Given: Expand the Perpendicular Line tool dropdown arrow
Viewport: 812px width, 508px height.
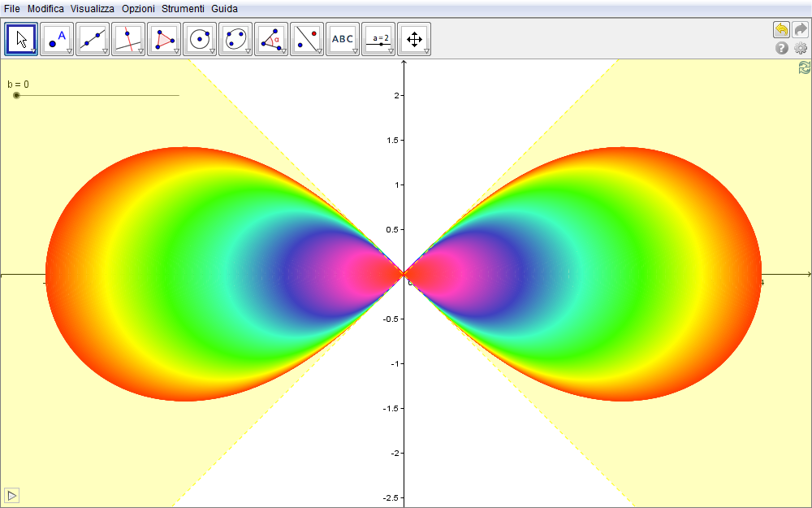Looking at the screenshot, I should click(x=140, y=51).
